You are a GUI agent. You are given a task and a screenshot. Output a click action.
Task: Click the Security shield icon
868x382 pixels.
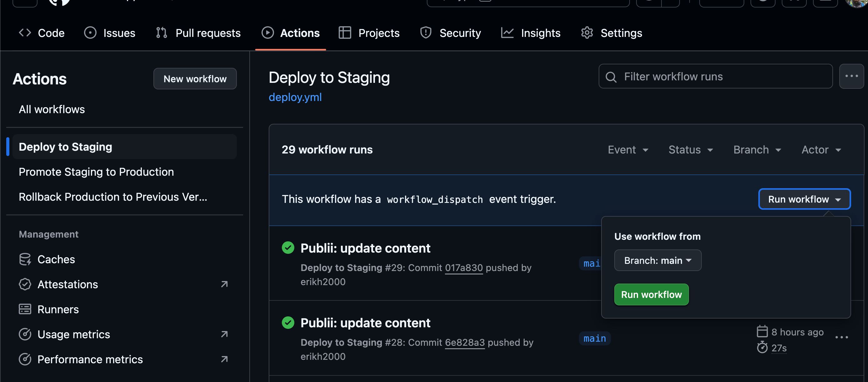pyautogui.click(x=426, y=33)
